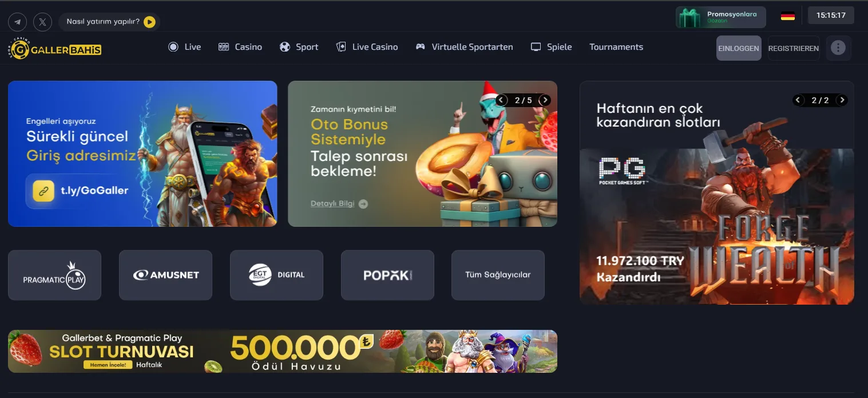Show previous slide in Haftanın slotları carousel

798,100
